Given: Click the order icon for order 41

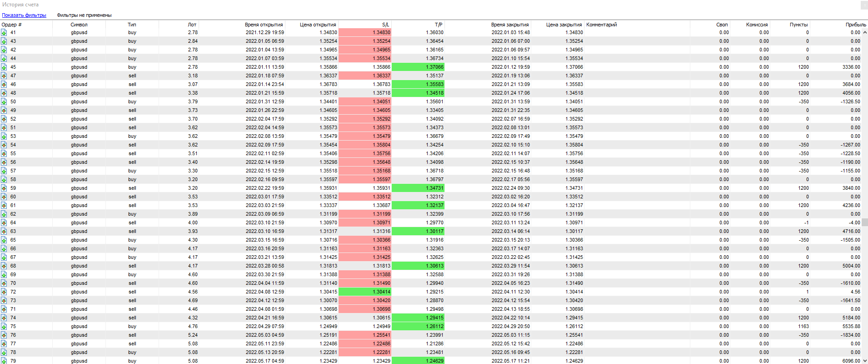Looking at the screenshot, I should click(x=4, y=33).
